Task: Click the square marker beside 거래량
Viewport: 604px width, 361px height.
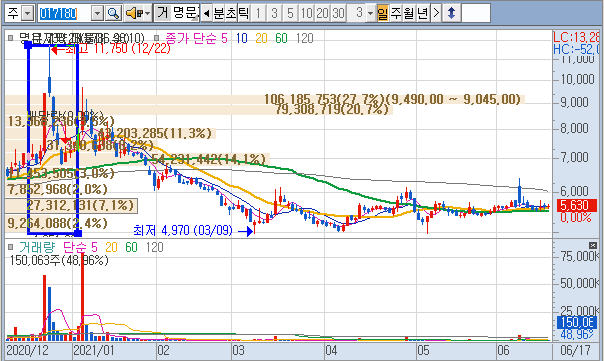Action: [x=10, y=247]
